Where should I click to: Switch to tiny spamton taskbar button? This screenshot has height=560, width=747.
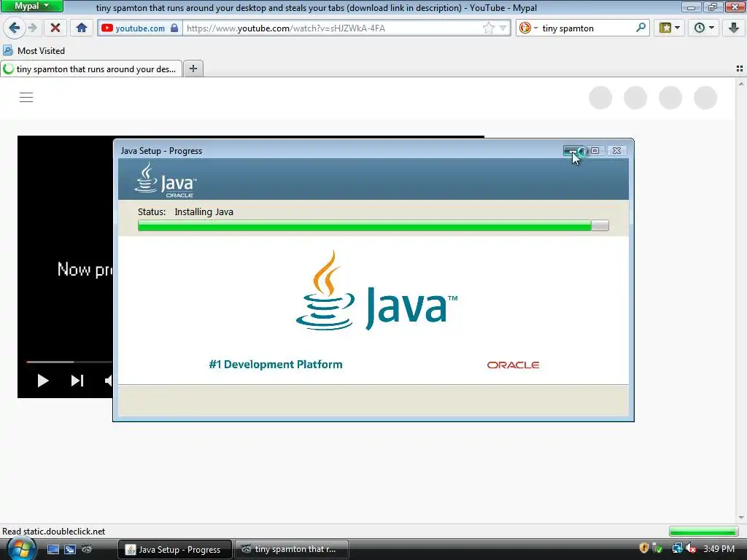pos(292,549)
